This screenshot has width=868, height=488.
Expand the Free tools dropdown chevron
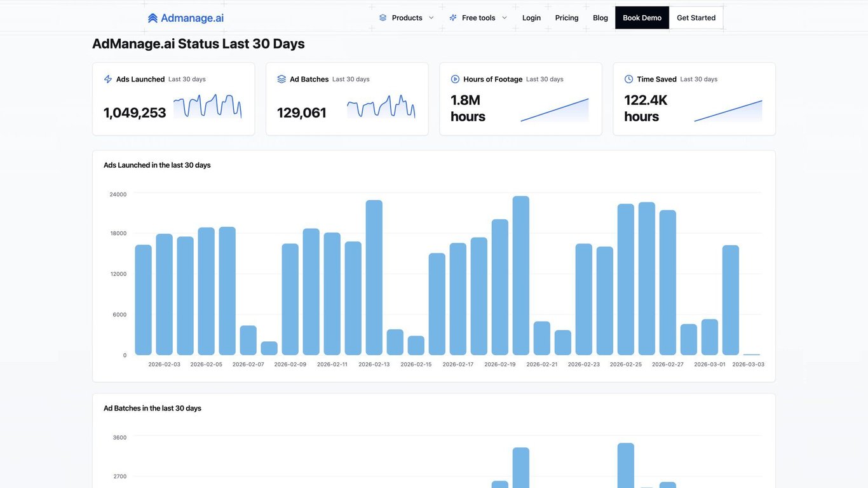click(x=505, y=18)
